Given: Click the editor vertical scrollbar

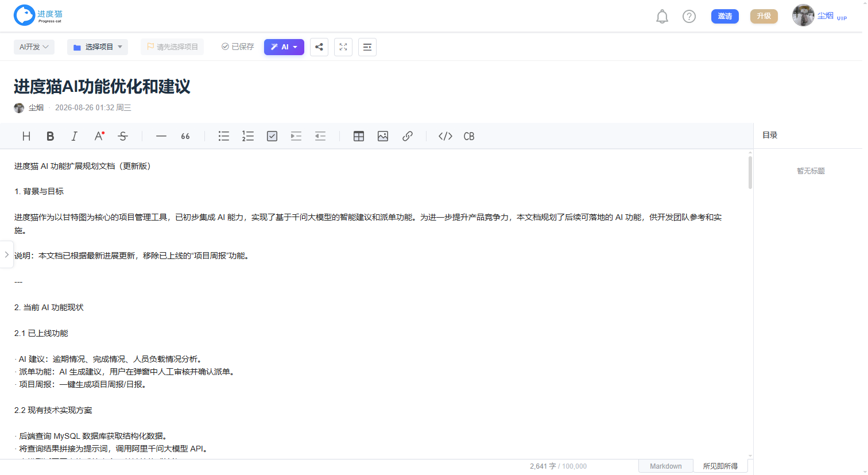Looking at the screenshot, I should pos(750,172).
